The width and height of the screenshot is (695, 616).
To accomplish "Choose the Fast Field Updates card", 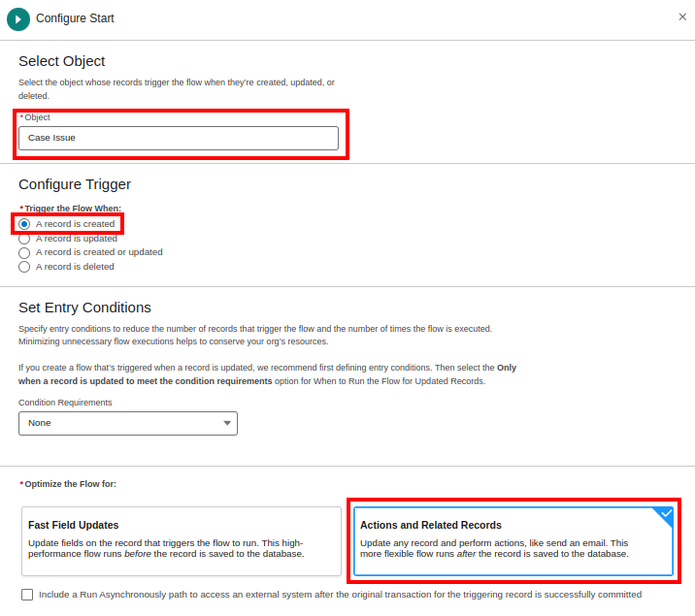I will coord(182,540).
